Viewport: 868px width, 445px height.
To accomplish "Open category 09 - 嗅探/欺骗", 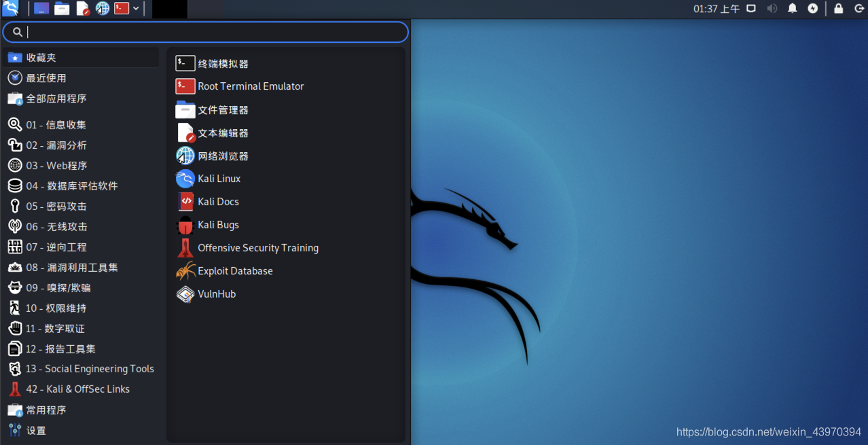I will click(82, 288).
